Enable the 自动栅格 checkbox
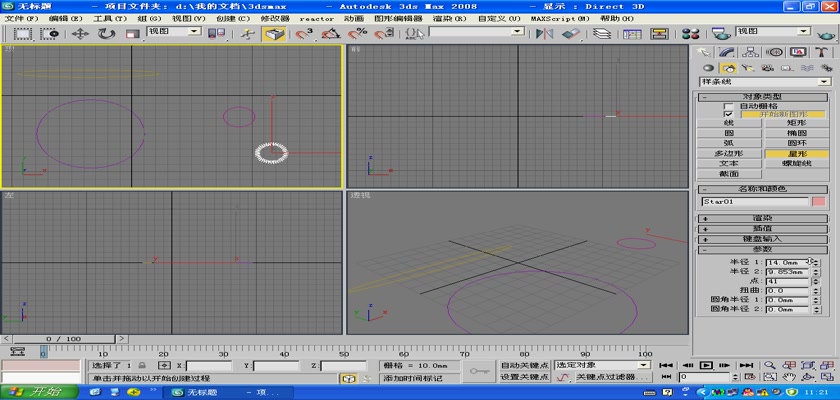 pos(729,107)
